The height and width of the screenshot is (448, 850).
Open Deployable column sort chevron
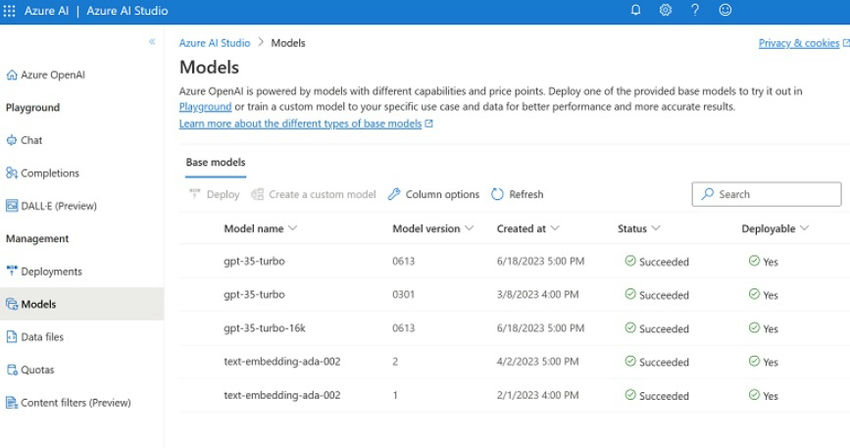[804, 228]
